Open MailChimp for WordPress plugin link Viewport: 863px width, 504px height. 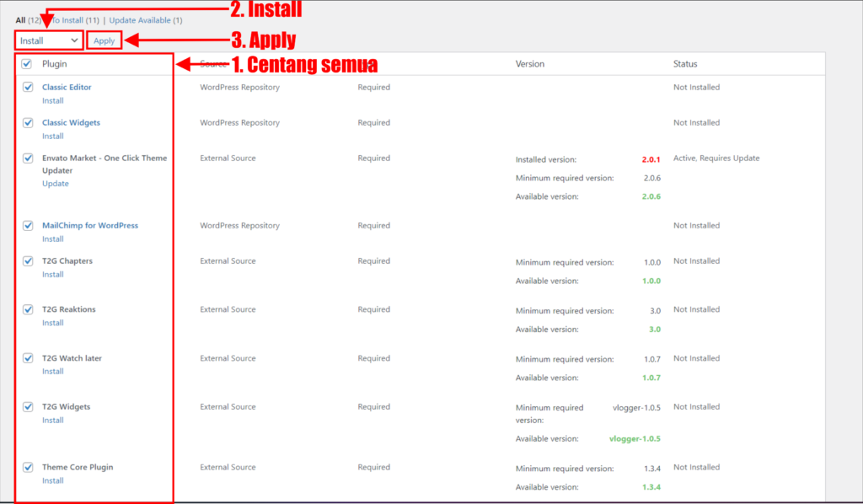click(89, 225)
